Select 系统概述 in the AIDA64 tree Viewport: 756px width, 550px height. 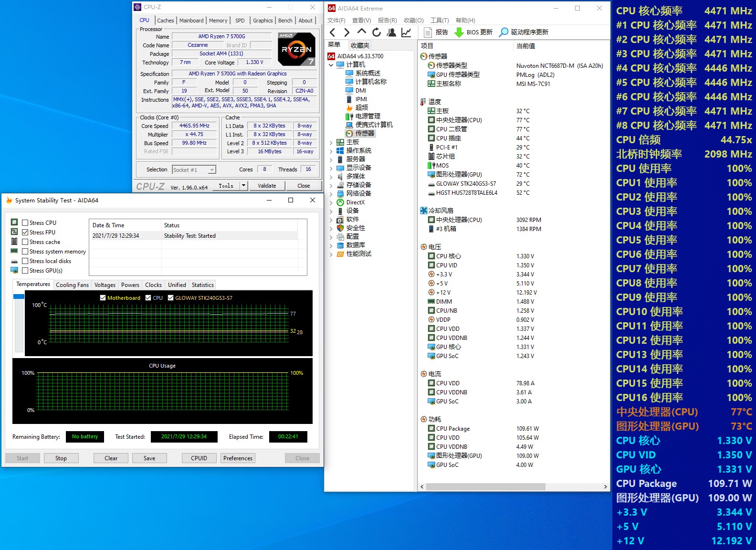point(367,73)
